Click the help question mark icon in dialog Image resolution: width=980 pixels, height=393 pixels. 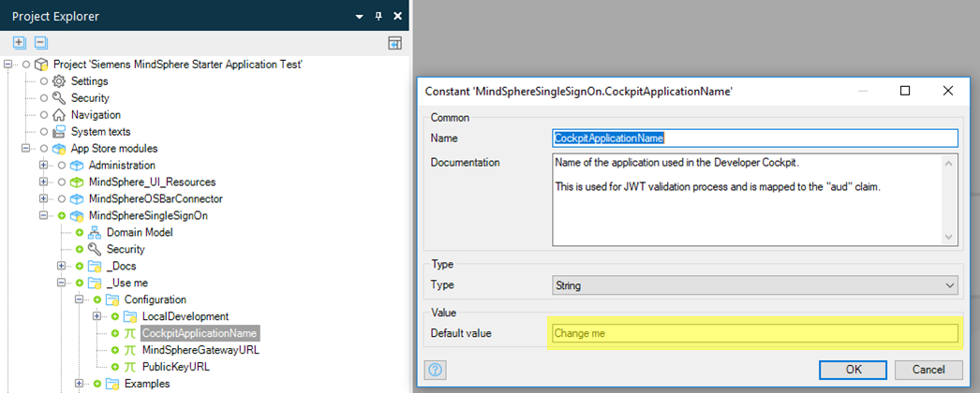click(436, 370)
